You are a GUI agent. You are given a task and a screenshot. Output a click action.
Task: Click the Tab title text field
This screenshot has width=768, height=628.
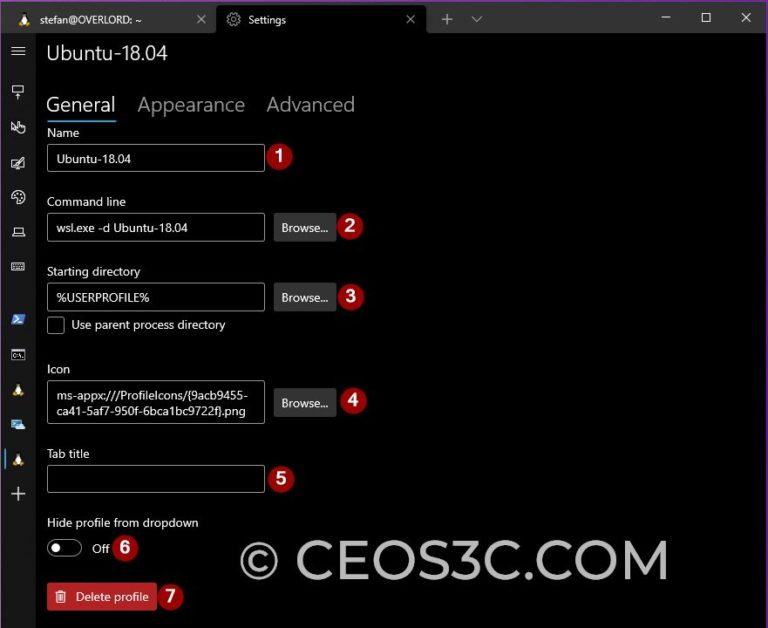coord(155,479)
